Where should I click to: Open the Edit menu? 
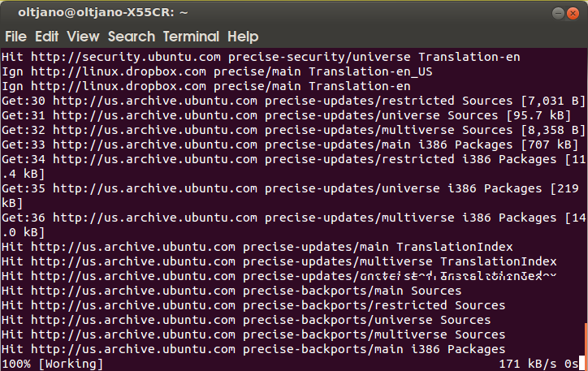(x=46, y=37)
